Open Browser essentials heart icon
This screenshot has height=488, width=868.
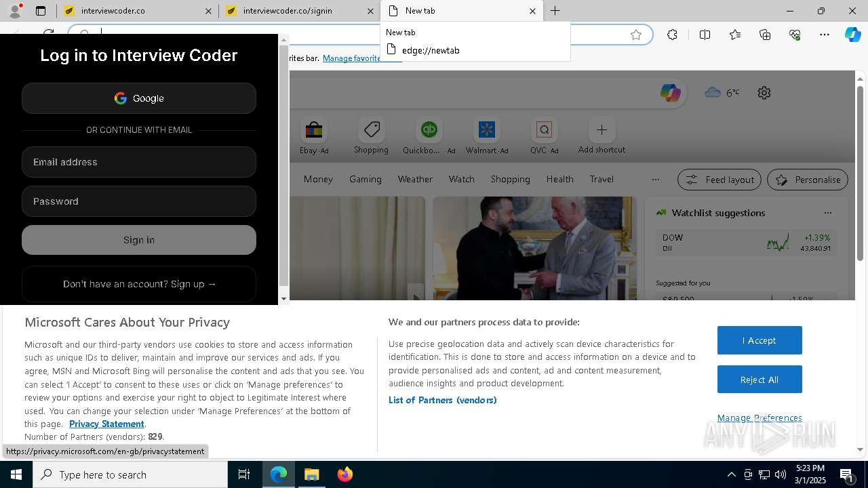pyautogui.click(x=795, y=35)
